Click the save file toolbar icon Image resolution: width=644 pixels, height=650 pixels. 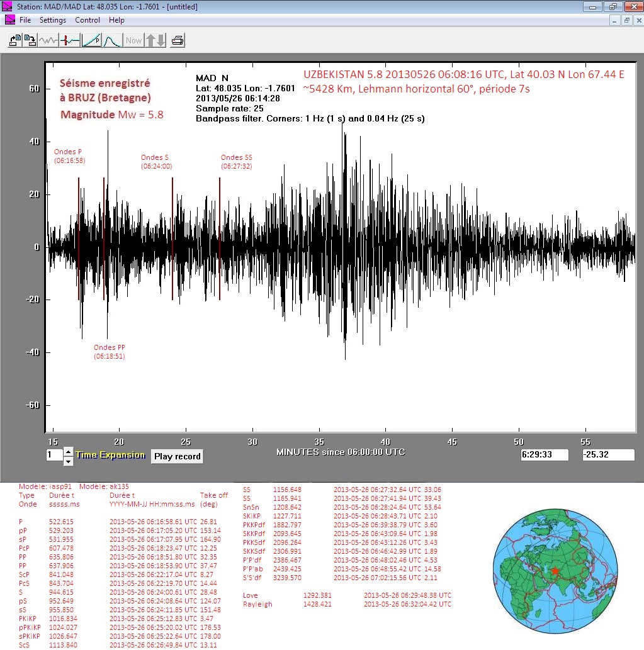point(30,41)
